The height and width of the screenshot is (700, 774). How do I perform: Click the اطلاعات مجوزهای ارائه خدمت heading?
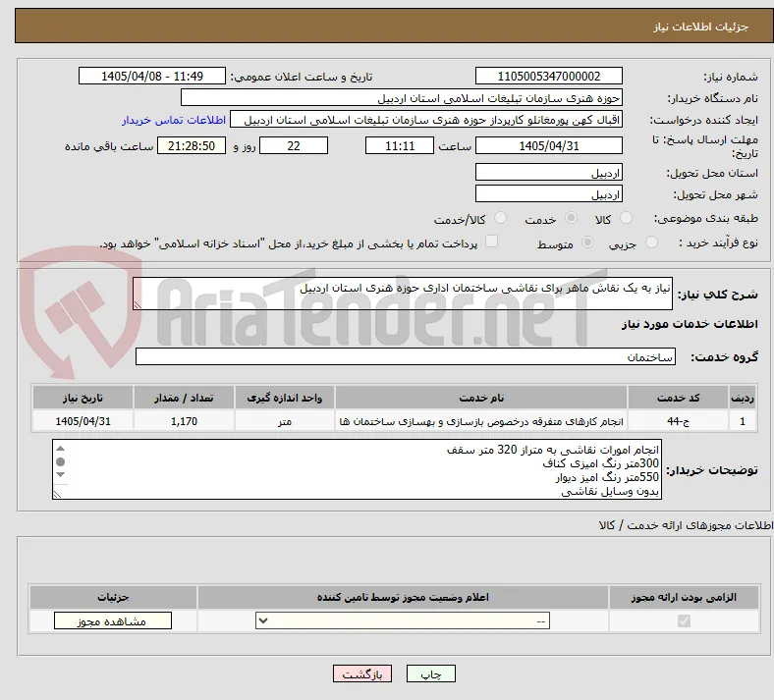click(687, 525)
